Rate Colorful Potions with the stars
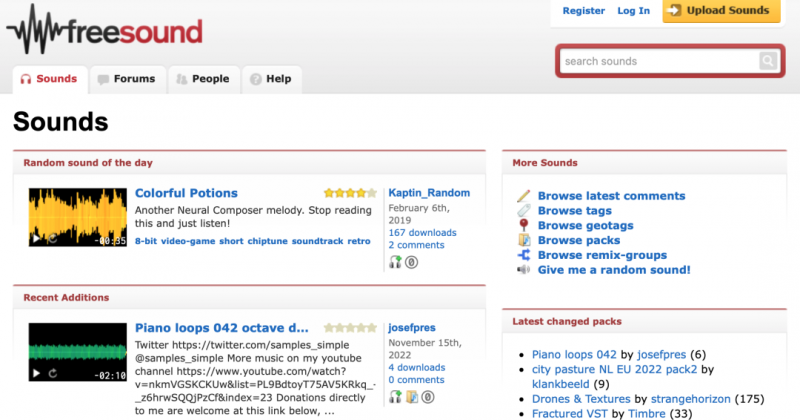The height and width of the screenshot is (420, 800). pyautogui.click(x=350, y=193)
